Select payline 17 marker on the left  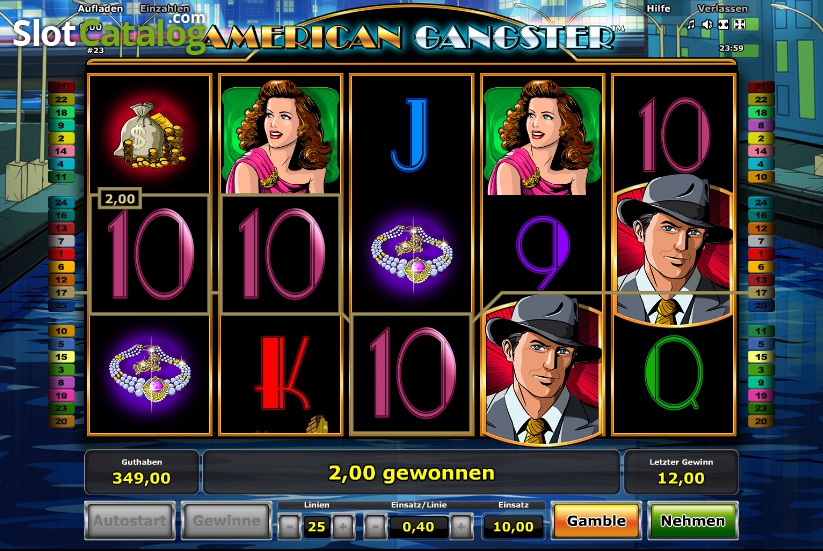[61, 293]
